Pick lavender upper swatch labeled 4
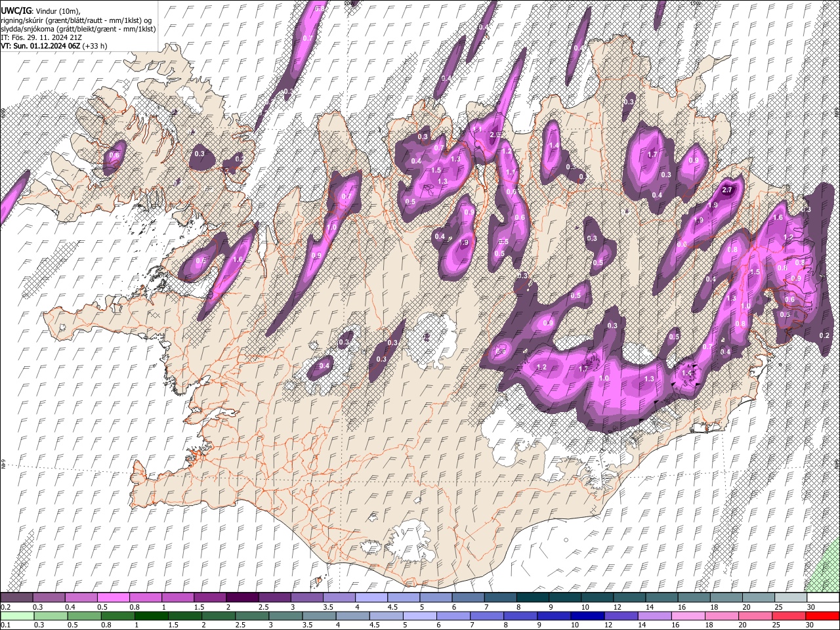Image resolution: width=840 pixels, height=630 pixels. pyautogui.click(x=371, y=597)
